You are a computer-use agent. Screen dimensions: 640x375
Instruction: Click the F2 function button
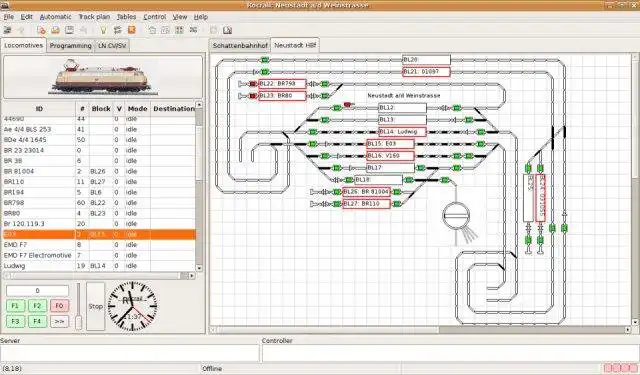37,306
